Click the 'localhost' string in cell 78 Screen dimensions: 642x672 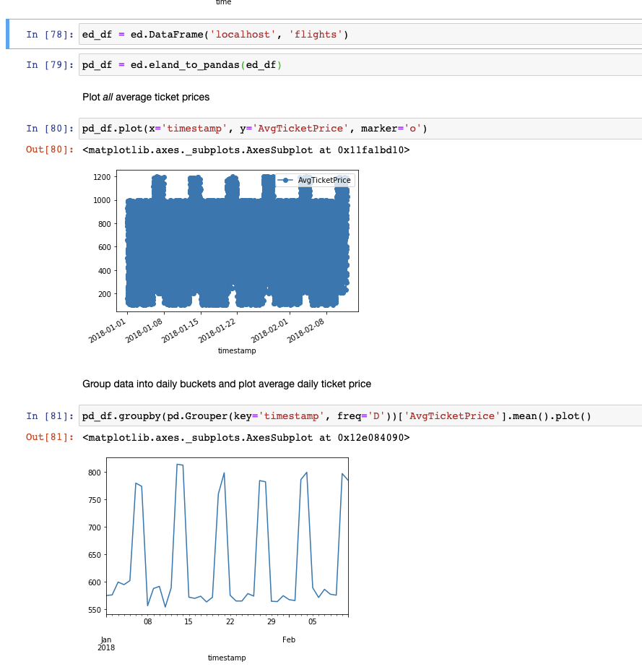pyautogui.click(x=243, y=35)
